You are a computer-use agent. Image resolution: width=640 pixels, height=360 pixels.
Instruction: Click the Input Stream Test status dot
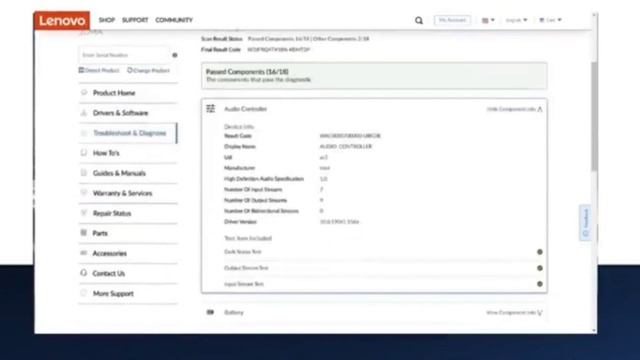540,284
